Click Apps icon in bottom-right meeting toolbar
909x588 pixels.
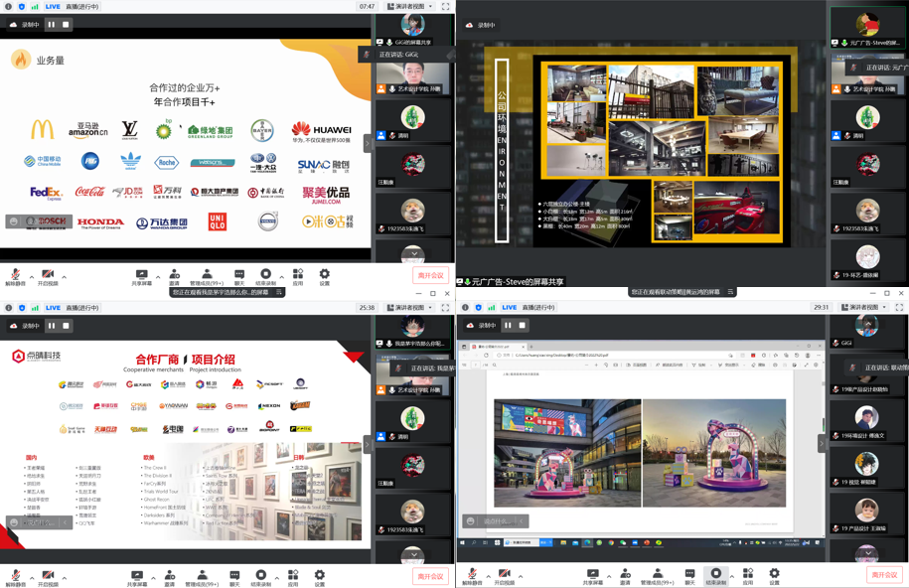(x=748, y=576)
